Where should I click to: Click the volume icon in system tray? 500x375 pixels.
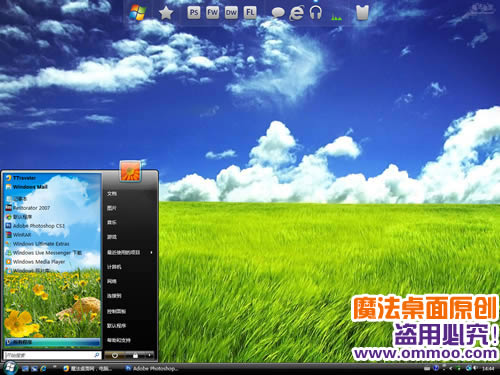coord(477,368)
